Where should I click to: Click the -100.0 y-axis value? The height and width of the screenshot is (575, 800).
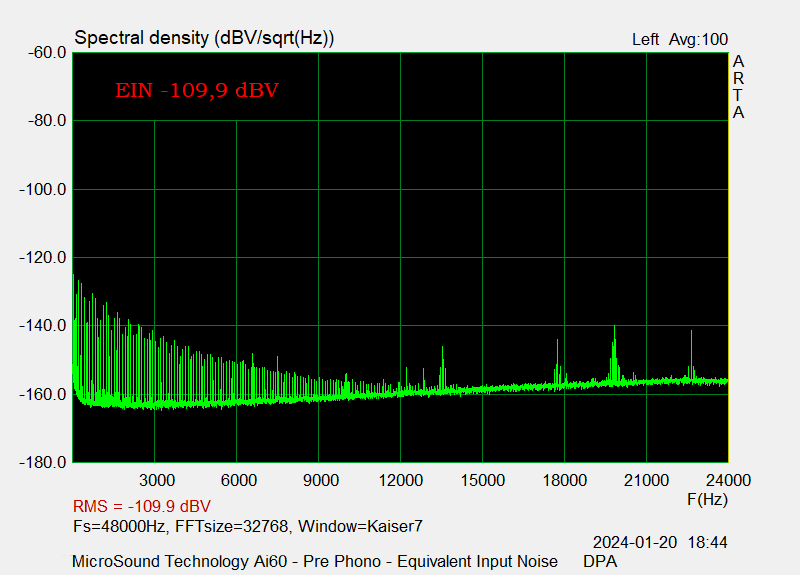[43, 190]
